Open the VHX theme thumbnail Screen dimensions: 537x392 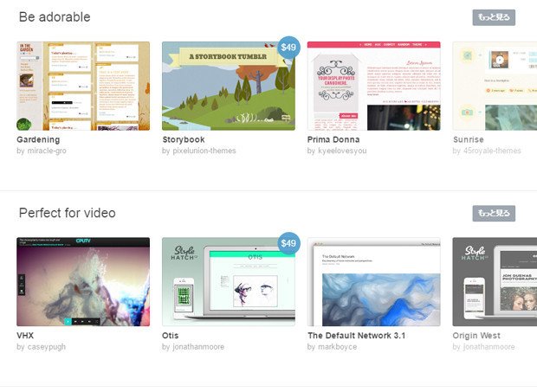click(83, 281)
